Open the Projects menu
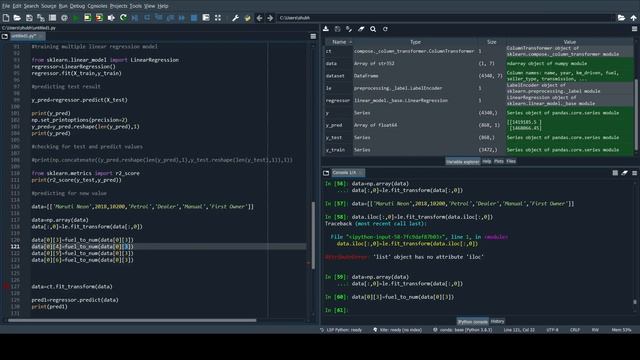The height and width of the screenshot is (360, 640). [x=119, y=6]
